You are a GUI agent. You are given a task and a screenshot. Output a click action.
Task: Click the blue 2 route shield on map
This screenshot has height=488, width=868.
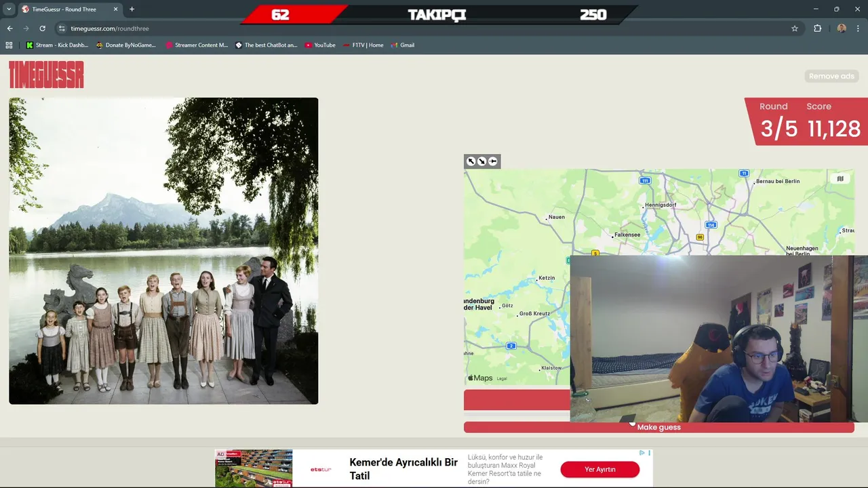511,346
